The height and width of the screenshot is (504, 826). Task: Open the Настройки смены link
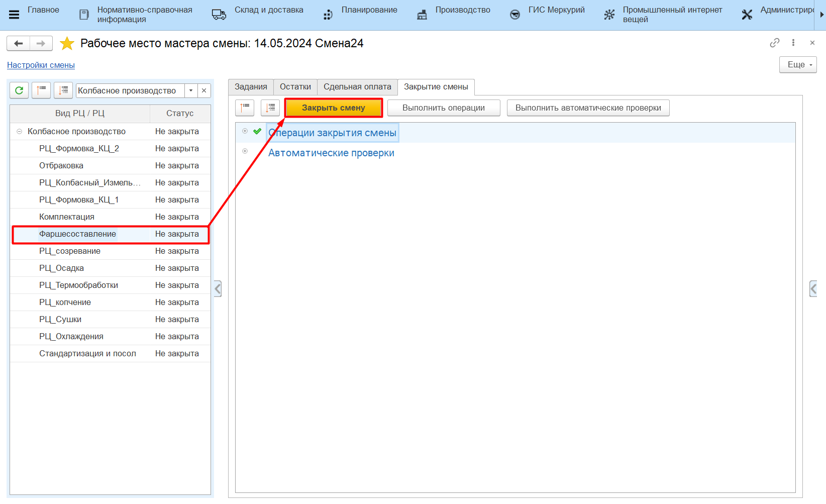(41, 65)
